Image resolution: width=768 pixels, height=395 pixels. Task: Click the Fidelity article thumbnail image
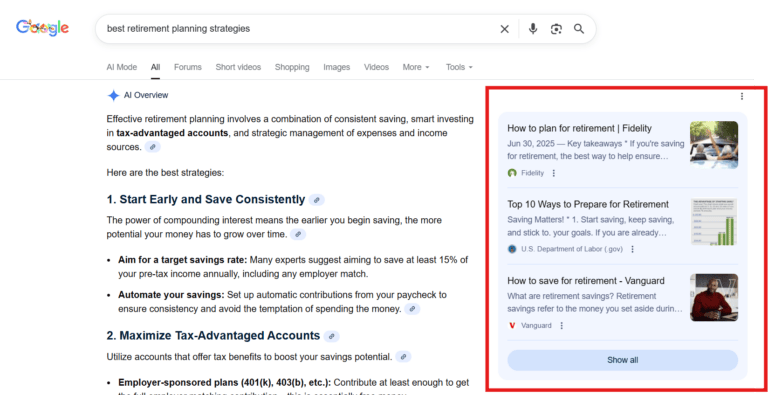click(714, 145)
